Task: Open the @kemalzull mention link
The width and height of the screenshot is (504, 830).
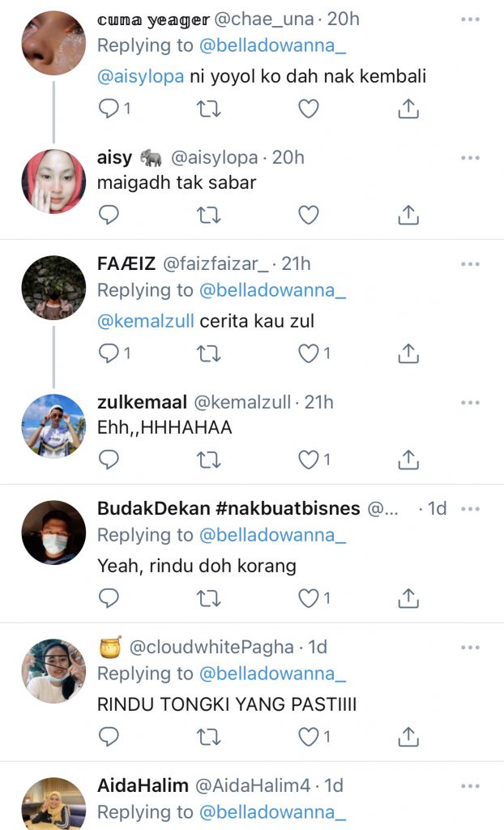Action: click(145, 321)
